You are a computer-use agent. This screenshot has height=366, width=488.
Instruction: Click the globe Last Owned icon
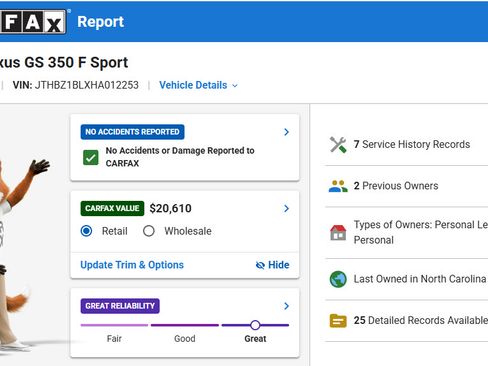(x=338, y=279)
